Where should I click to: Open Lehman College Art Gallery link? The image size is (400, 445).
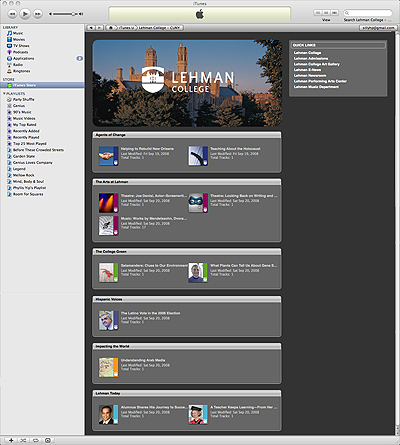317,64
